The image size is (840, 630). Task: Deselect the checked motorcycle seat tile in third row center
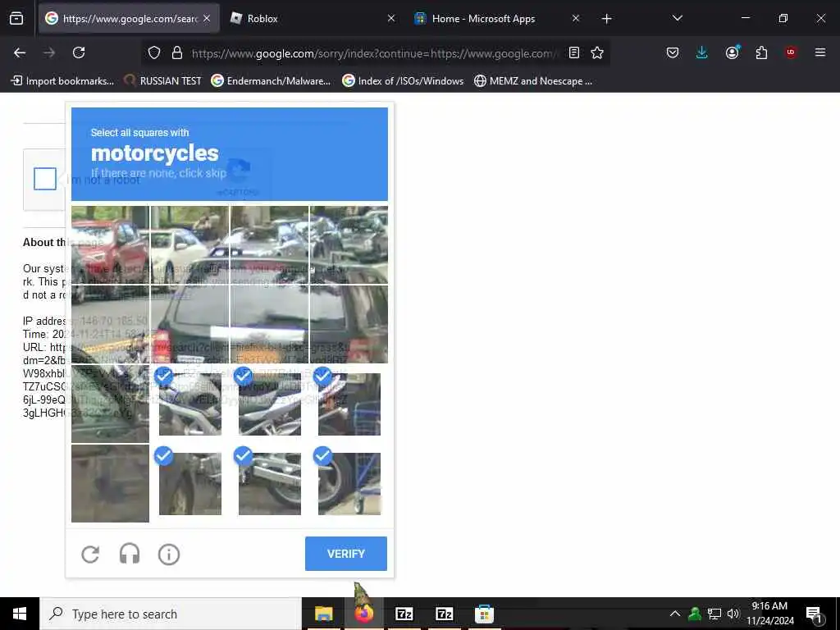tap(269, 404)
